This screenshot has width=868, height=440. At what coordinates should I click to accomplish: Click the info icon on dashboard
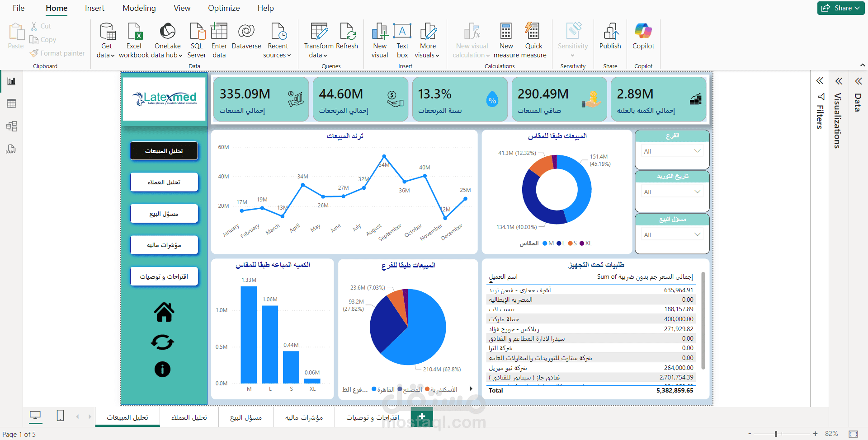(x=162, y=369)
